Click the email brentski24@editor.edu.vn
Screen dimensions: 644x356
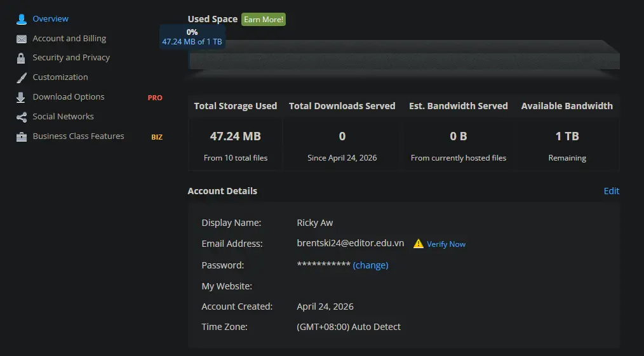point(351,243)
